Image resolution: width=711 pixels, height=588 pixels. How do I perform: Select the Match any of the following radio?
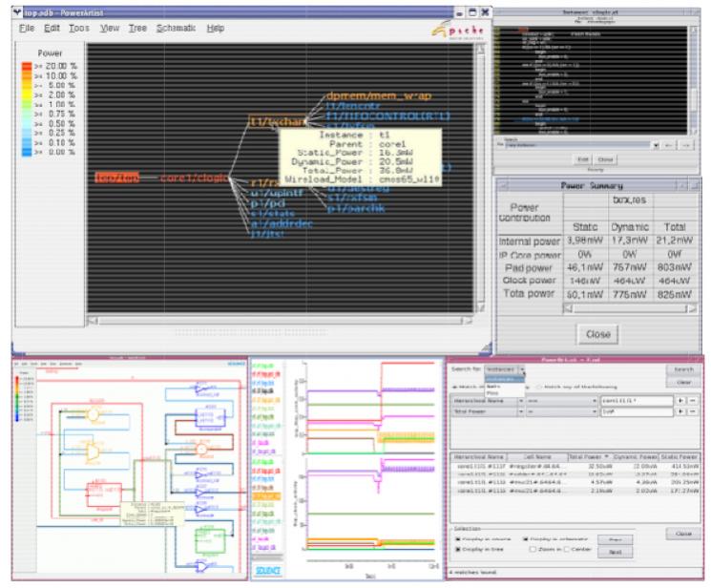click(539, 387)
